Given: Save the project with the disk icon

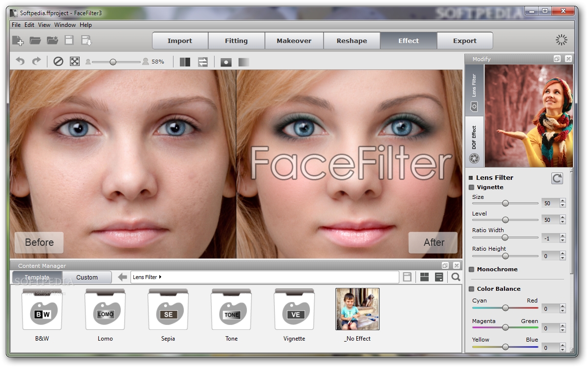Looking at the screenshot, I should pos(69,41).
